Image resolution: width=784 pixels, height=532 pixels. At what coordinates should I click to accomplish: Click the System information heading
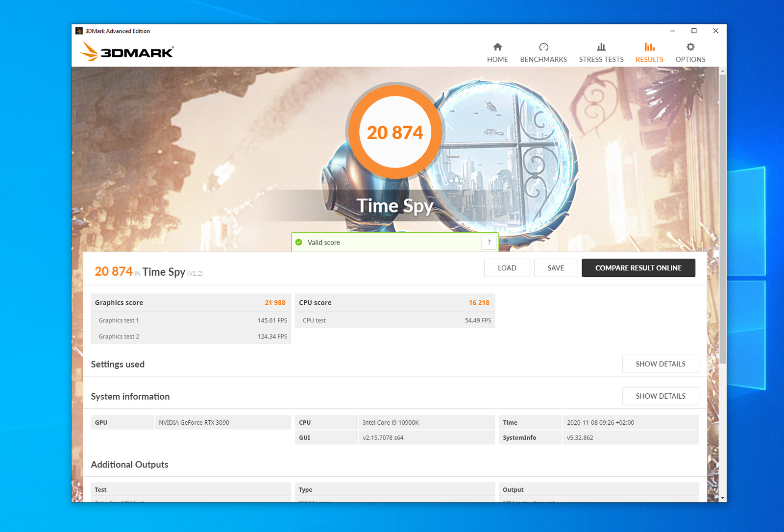[x=130, y=396]
